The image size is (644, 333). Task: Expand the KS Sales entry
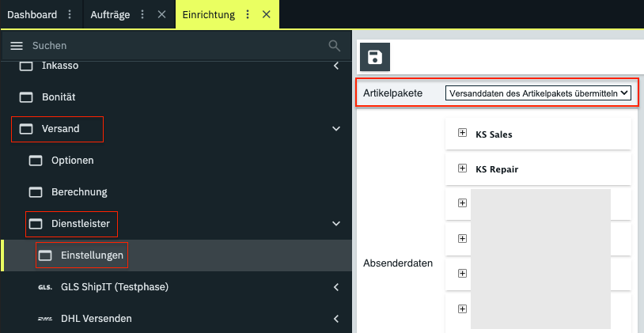[463, 134]
